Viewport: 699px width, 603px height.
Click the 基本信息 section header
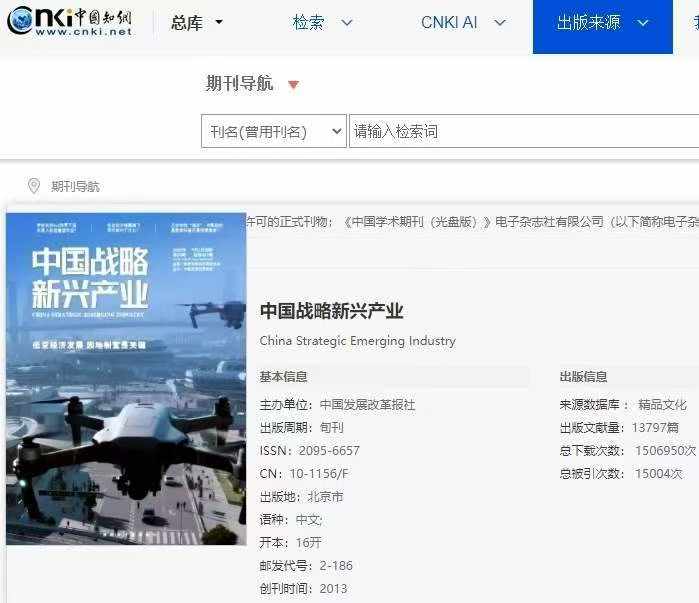pos(284,377)
